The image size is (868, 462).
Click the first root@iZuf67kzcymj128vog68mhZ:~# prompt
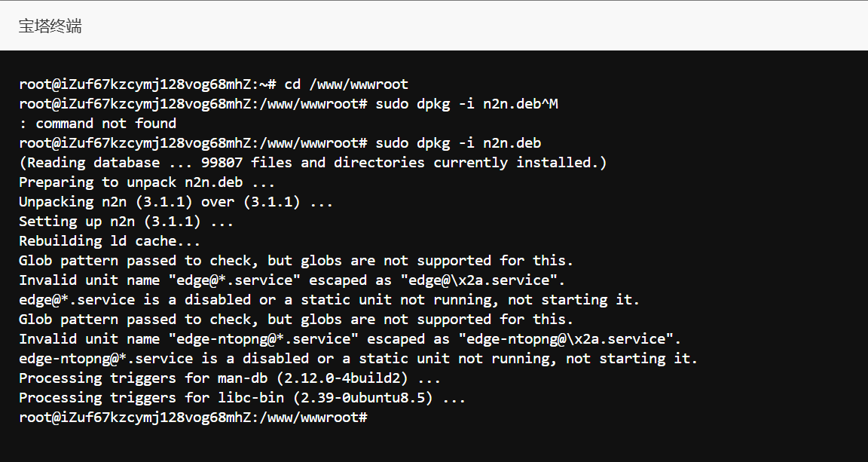(148, 84)
